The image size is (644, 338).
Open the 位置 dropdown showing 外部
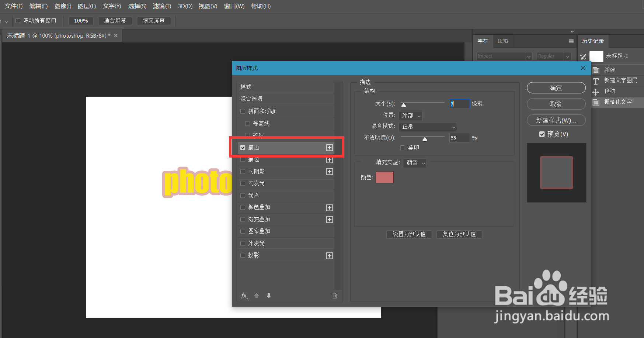click(x=410, y=115)
